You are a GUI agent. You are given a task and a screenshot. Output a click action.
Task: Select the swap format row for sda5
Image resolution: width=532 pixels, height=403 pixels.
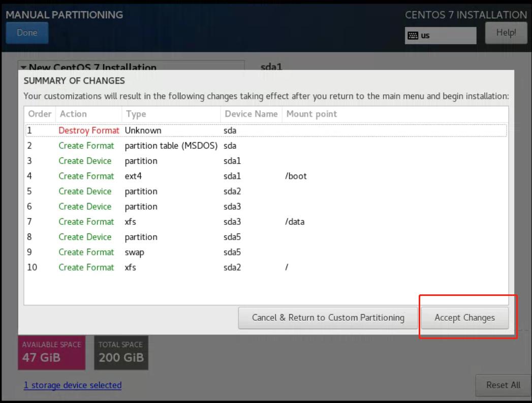pos(266,252)
